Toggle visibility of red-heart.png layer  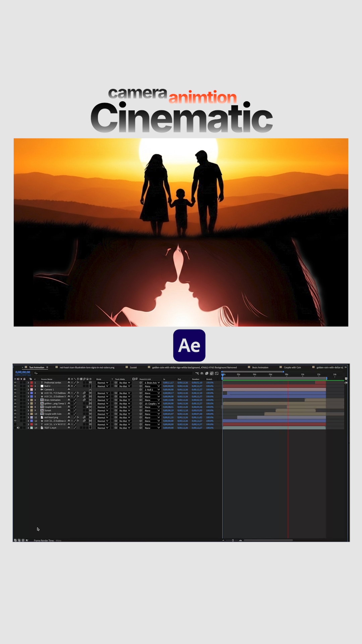coord(15,417)
